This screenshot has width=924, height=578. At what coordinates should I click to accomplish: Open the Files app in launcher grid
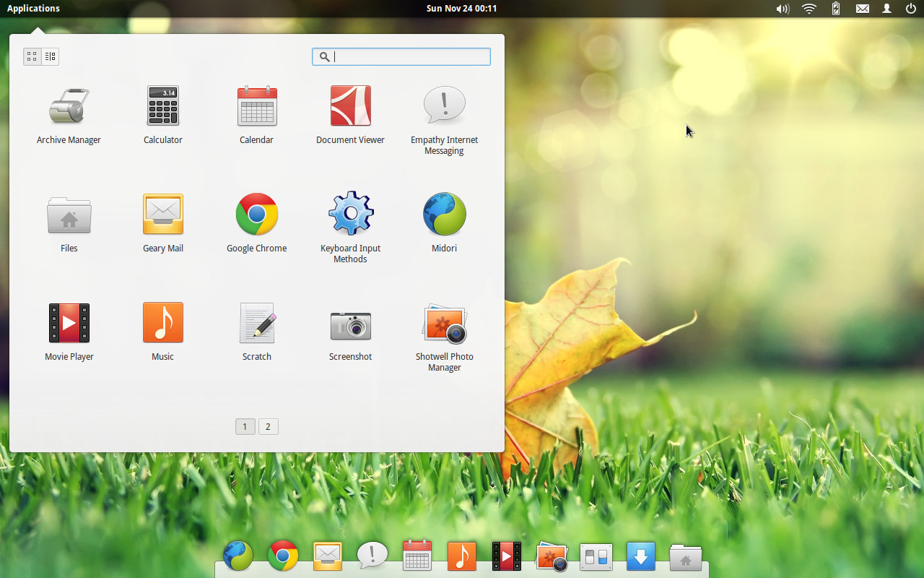coord(69,215)
